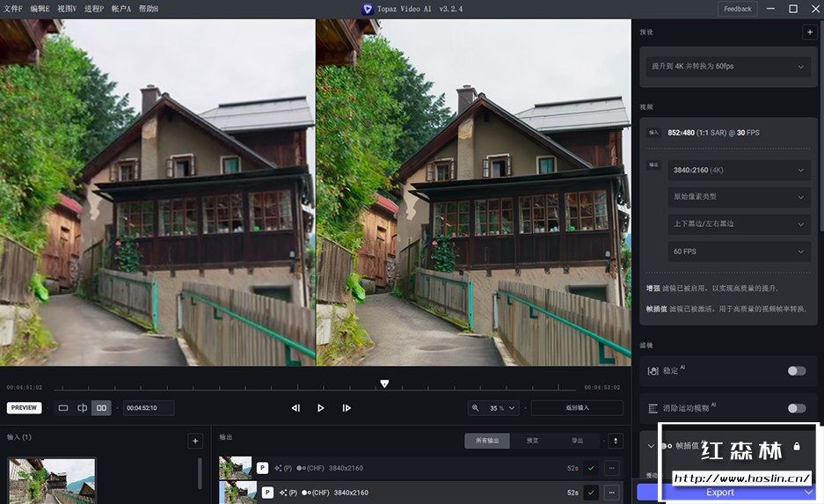Select the side-by-side view icon
The image size is (824, 504).
pos(102,408)
